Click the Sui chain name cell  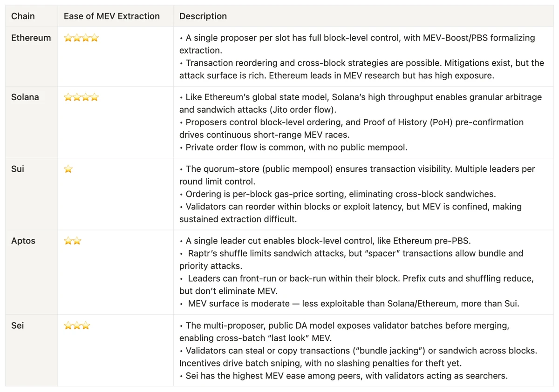[x=18, y=169]
